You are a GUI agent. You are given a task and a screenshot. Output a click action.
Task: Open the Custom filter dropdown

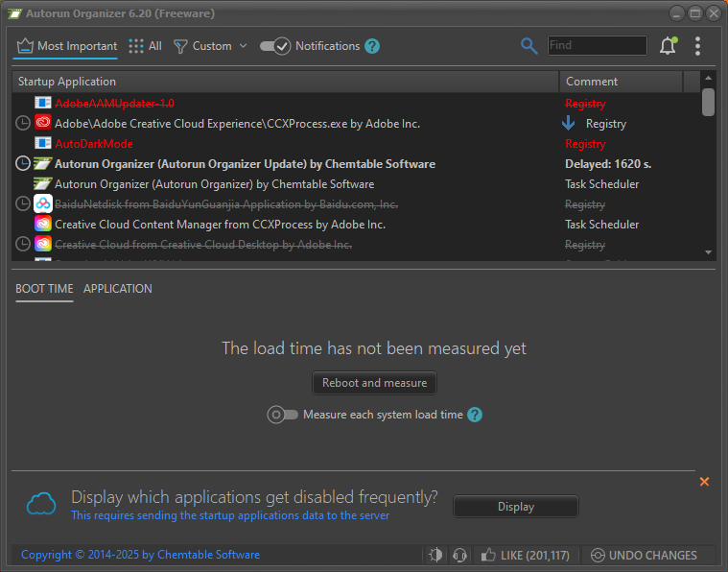(210, 46)
